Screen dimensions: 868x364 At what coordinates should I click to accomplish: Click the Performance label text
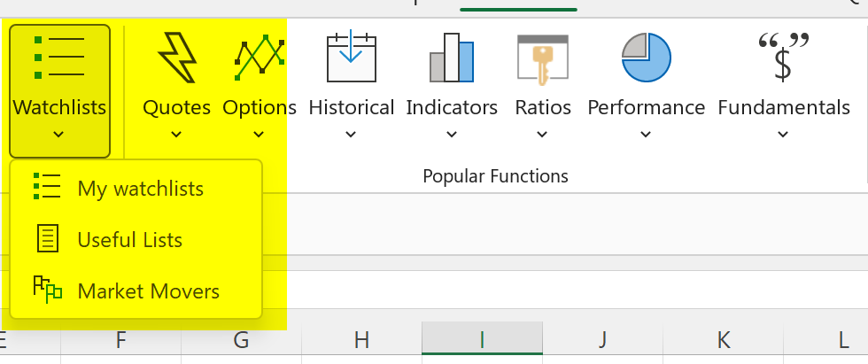646,107
